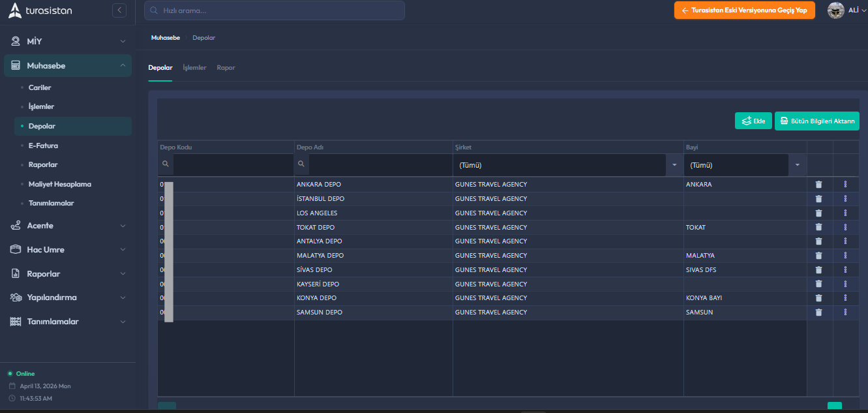The image size is (868, 413).
Task: Click the Turasistan logo
Action: coord(40,10)
